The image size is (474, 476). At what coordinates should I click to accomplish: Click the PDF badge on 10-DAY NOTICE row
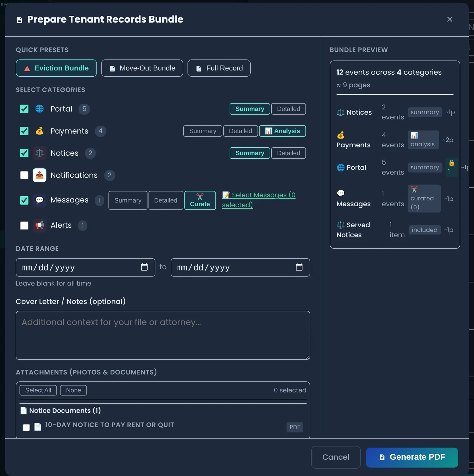point(295,427)
